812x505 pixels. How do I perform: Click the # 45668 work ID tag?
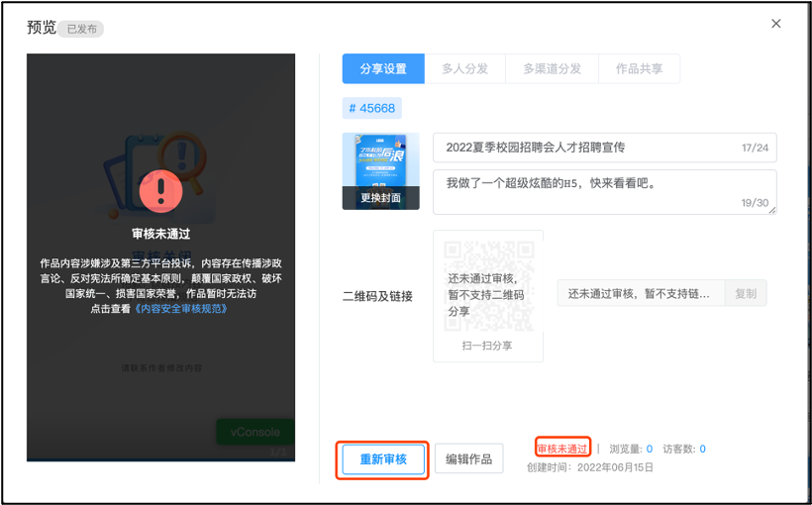tap(372, 108)
